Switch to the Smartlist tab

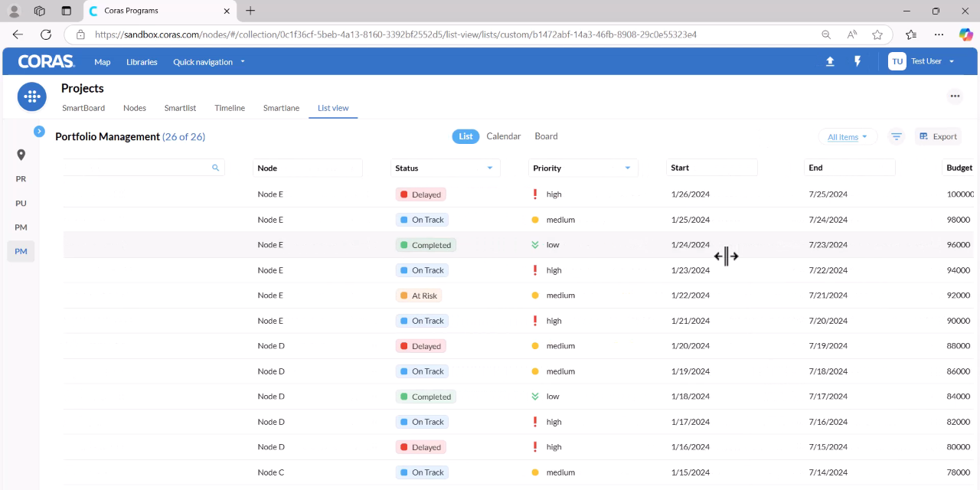click(x=180, y=108)
